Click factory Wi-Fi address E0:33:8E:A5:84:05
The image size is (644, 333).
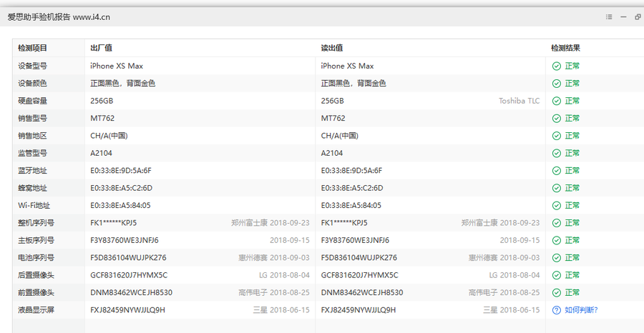coord(120,206)
